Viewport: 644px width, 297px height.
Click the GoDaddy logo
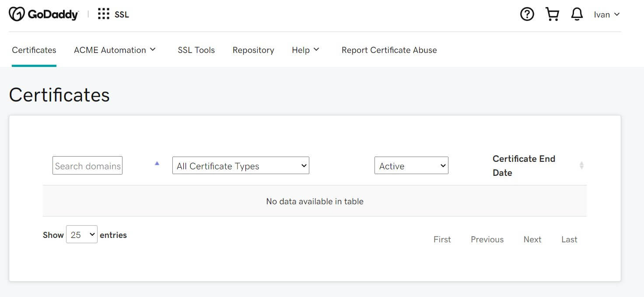[x=44, y=14]
